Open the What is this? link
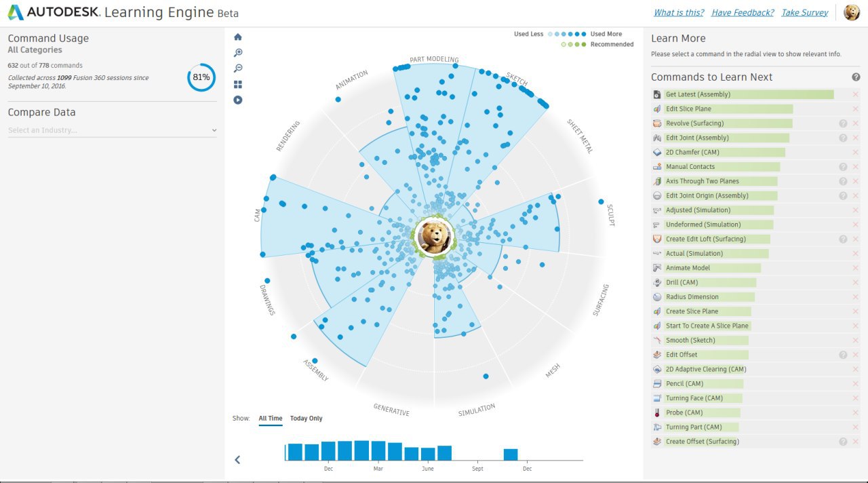This screenshot has height=483, width=868. [679, 12]
